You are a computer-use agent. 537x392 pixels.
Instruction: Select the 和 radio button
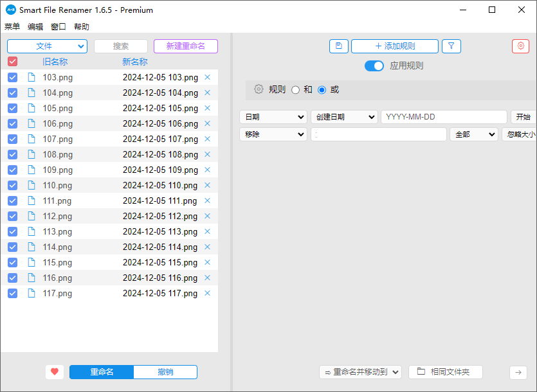298,89
